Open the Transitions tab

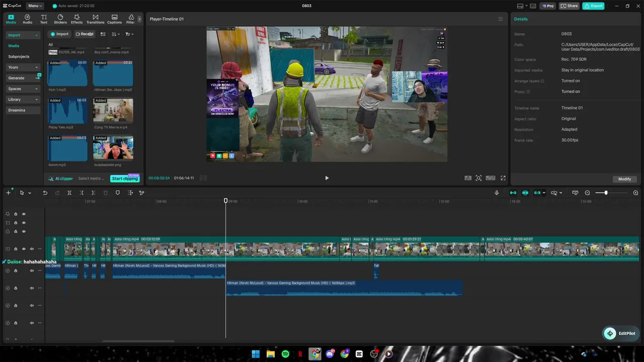[95, 19]
